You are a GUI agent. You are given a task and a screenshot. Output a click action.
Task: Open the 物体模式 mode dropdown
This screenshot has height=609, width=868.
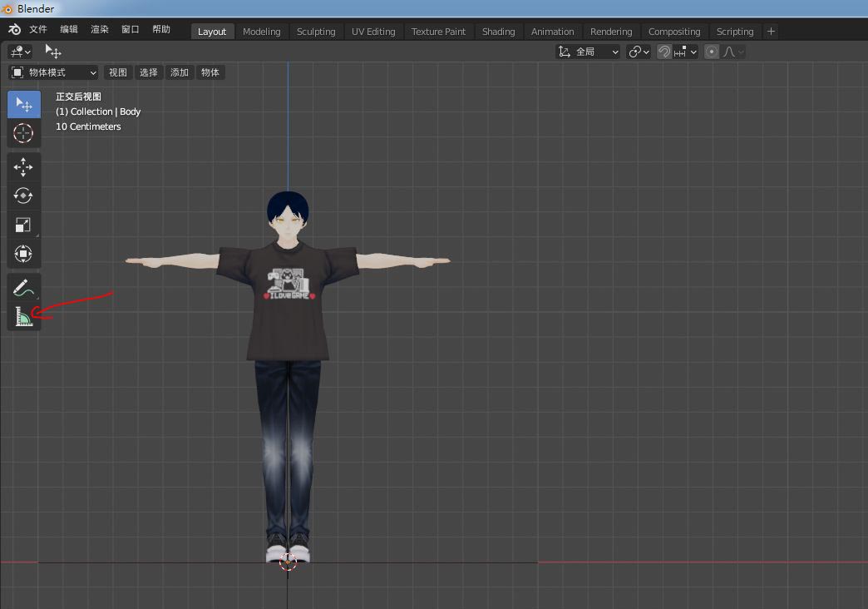pos(54,72)
